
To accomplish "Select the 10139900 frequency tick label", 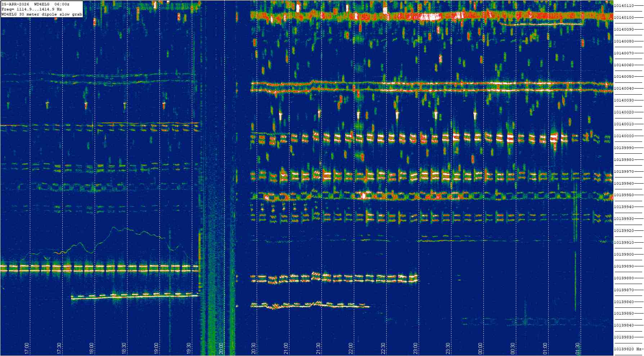I will pyautogui.click(x=624, y=254).
